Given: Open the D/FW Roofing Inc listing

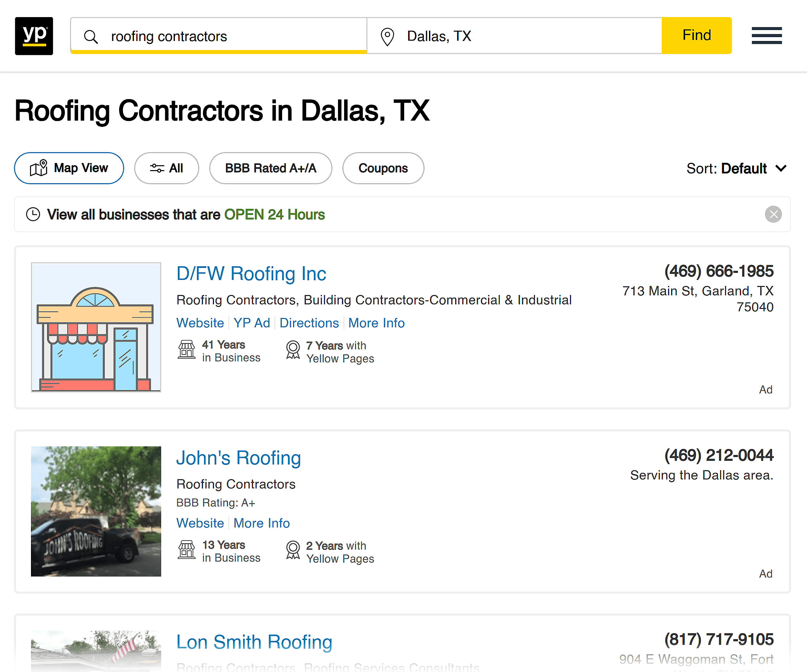Looking at the screenshot, I should 251,274.
